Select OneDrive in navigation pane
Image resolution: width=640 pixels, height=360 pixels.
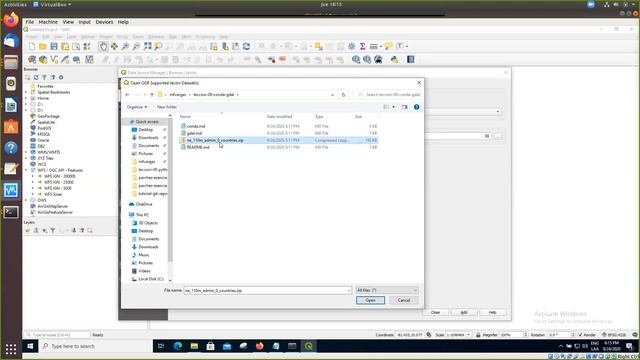point(144,204)
